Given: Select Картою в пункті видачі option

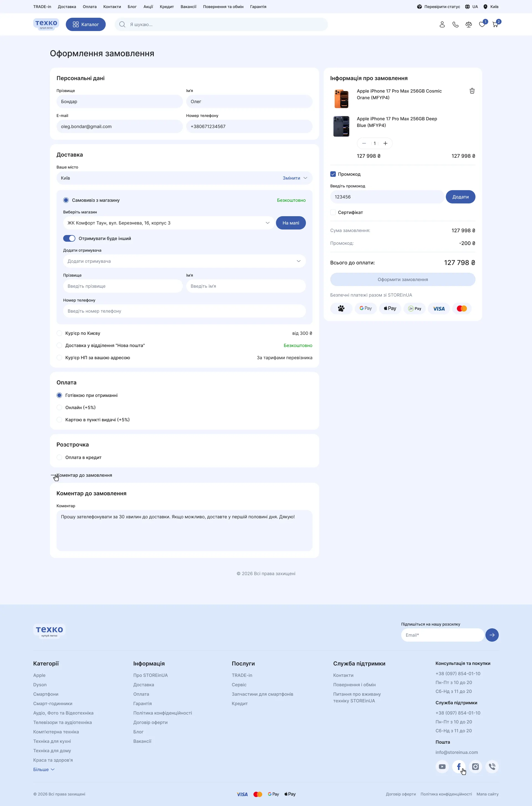Looking at the screenshot, I should (59, 420).
